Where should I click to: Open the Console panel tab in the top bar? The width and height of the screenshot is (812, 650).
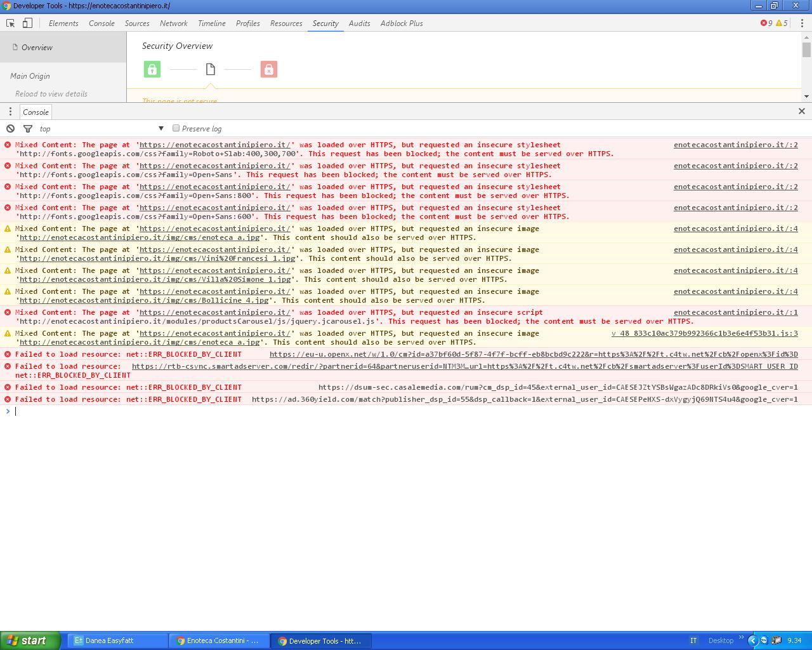pyautogui.click(x=101, y=23)
